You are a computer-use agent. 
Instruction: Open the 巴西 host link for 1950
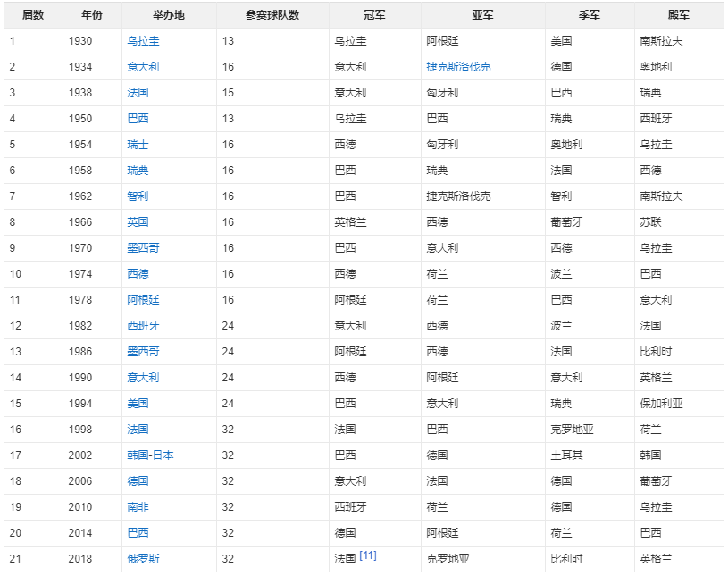[138, 119]
